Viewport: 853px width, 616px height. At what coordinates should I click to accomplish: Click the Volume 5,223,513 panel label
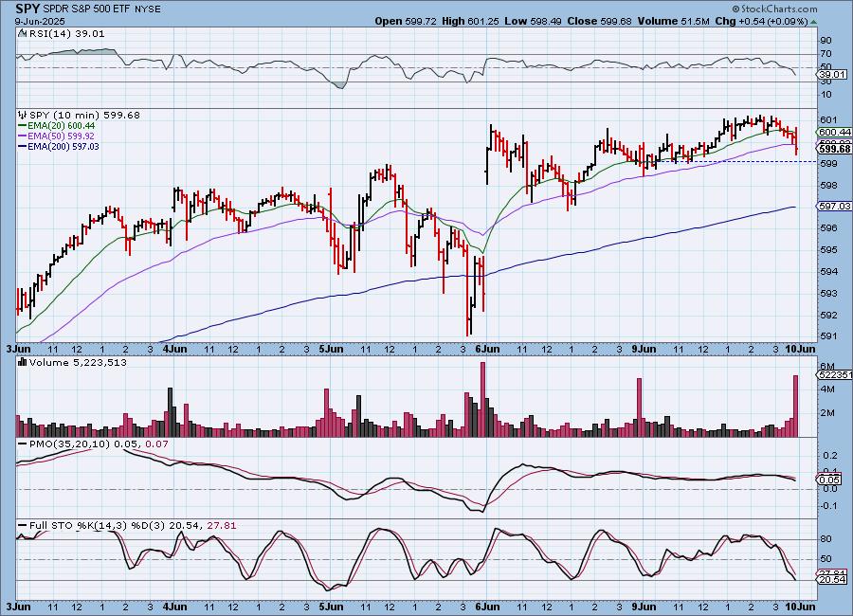(x=78, y=362)
